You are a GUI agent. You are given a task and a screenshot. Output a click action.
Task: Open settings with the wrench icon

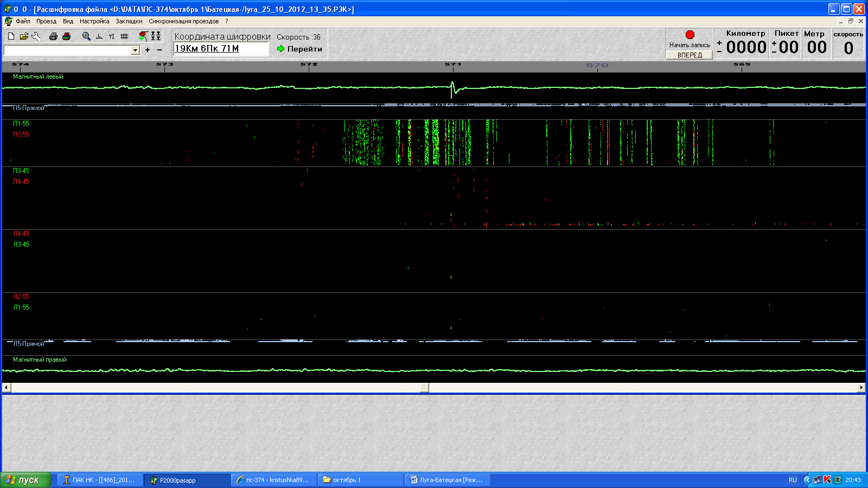(36, 36)
